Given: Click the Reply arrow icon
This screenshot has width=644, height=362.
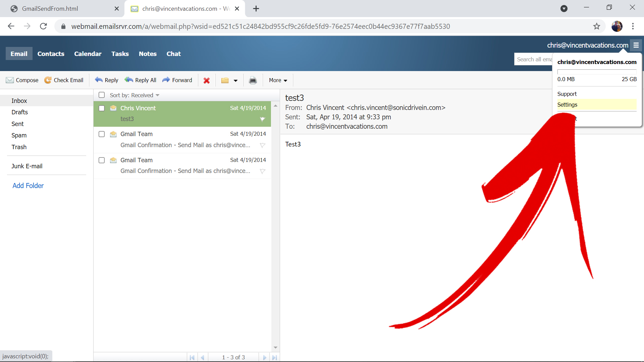Looking at the screenshot, I should pyautogui.click(x=99, y=80).
